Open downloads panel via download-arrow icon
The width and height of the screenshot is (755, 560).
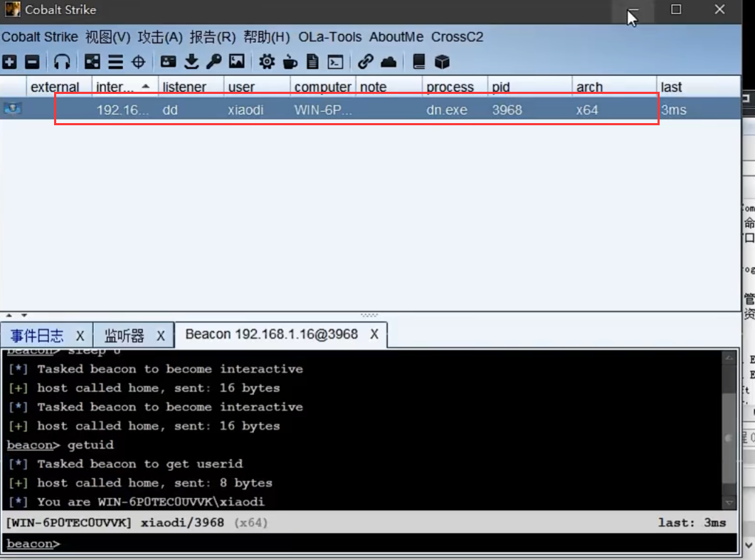point(191,61)
